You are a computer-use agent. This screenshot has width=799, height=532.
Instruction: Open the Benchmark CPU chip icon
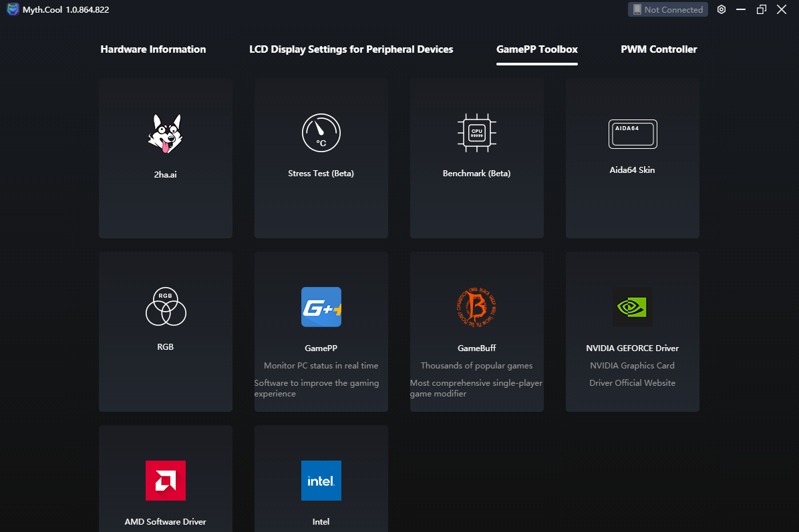coord(476,133)
